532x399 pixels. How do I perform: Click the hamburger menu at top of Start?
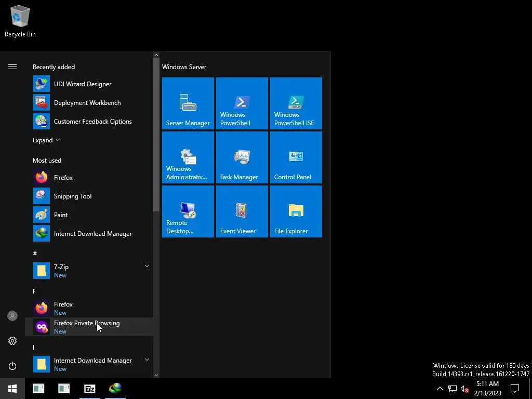coord(12,67)
